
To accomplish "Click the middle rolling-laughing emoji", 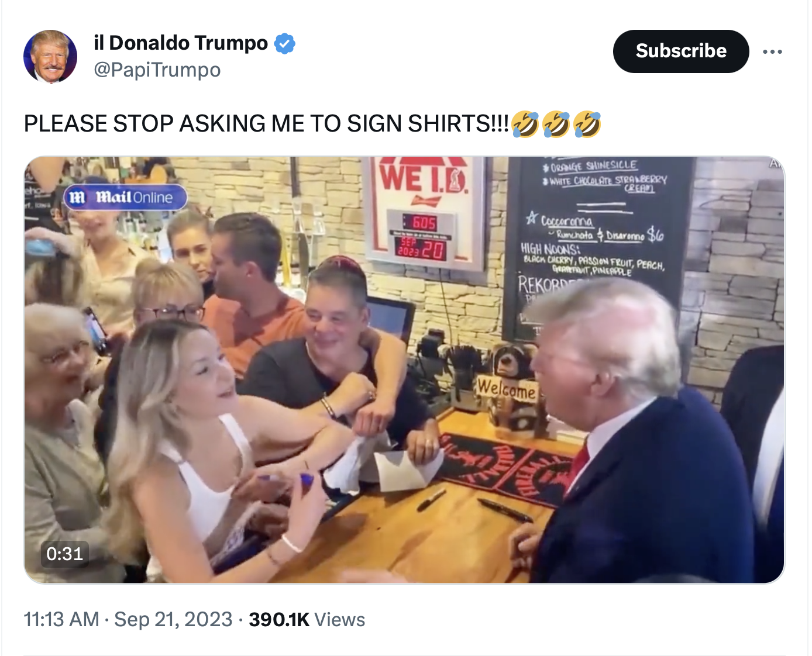I will 556,124.
